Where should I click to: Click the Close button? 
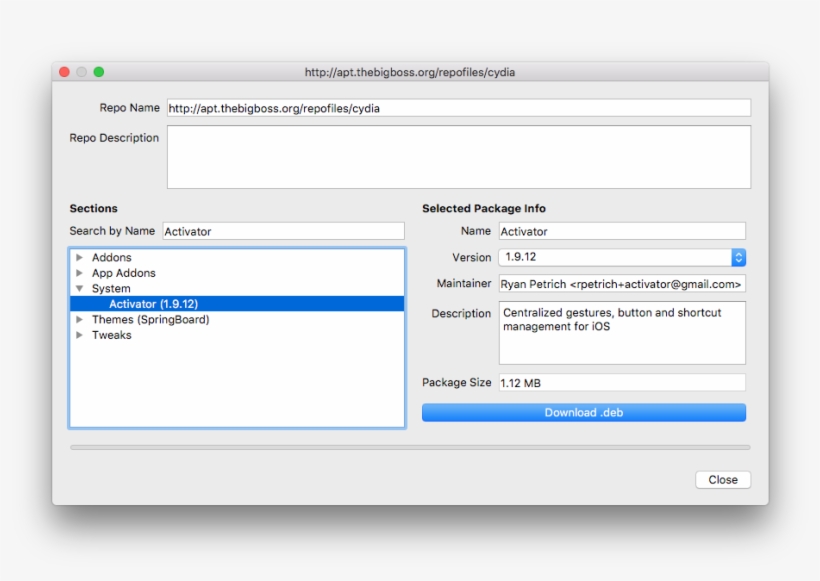(x=723, y=480)
